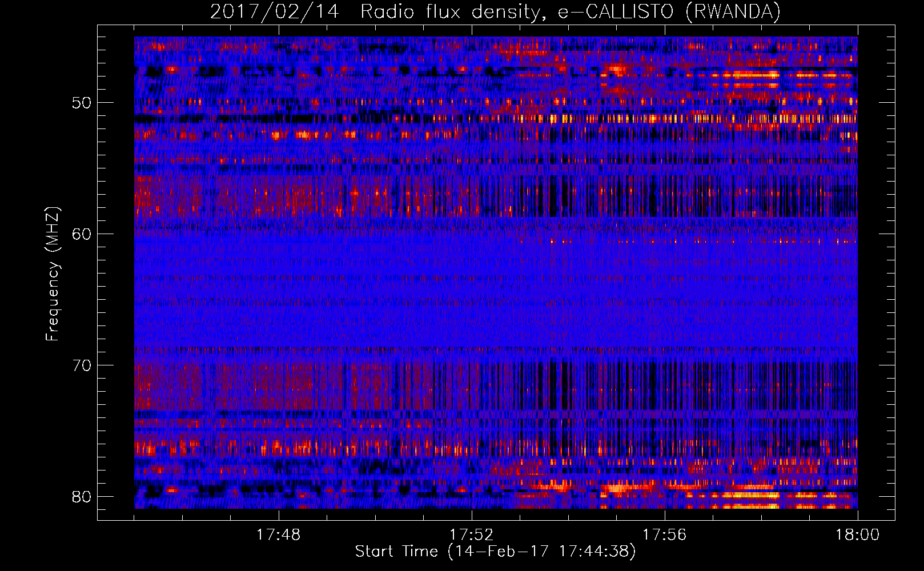Click the 18:00 time tick label

[x=857, y=535]
